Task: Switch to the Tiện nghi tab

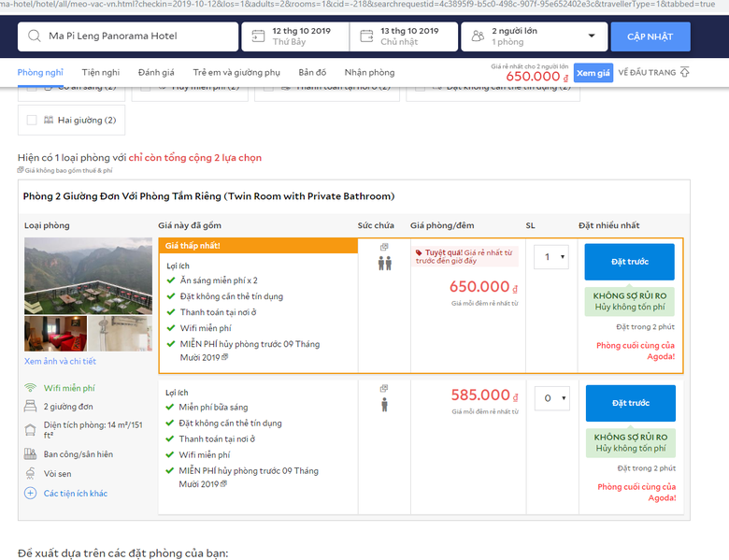Action: (x=101, y=72)
